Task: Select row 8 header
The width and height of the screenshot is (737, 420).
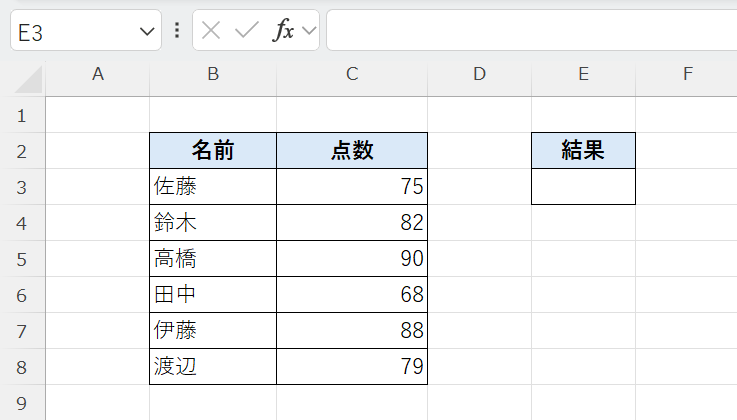Action: click(x=22, y=367)
